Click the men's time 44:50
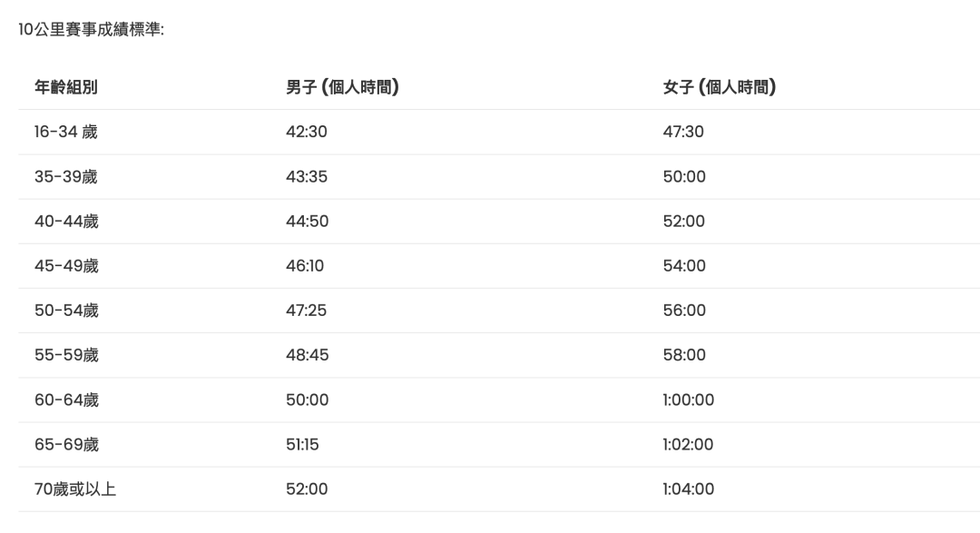The image size is (980, 533). click(307, 221)
